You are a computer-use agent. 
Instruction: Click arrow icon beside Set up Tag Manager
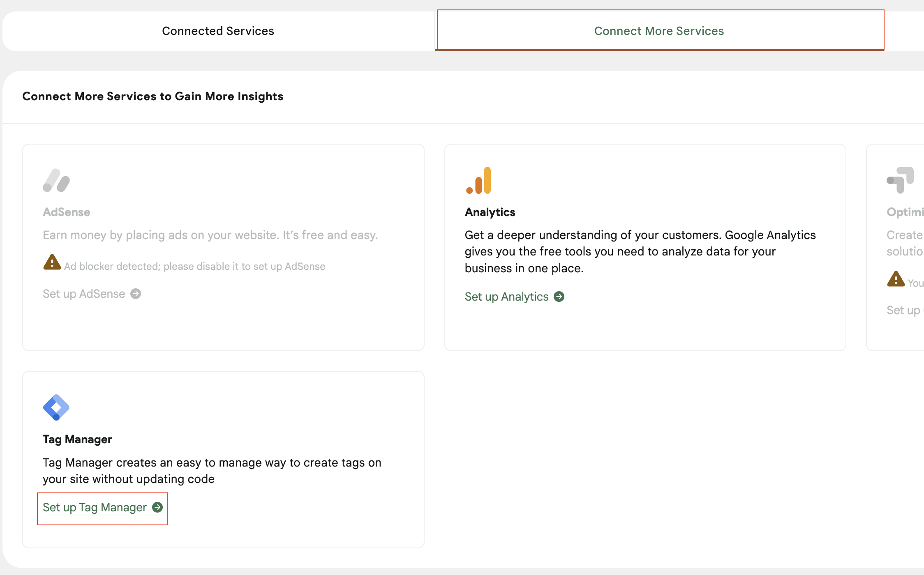pos(157,507)
